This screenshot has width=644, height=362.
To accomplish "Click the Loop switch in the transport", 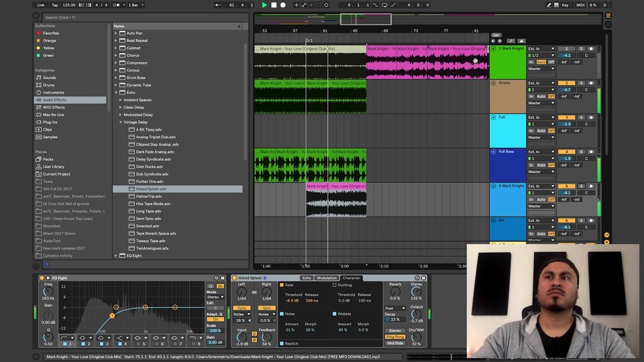I will (384, 5).
